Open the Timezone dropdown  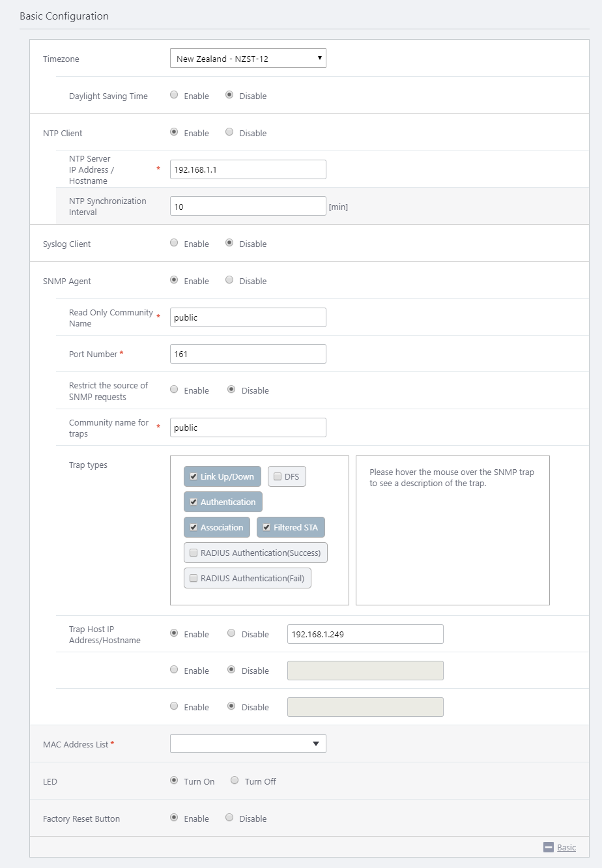coord(248,59)
